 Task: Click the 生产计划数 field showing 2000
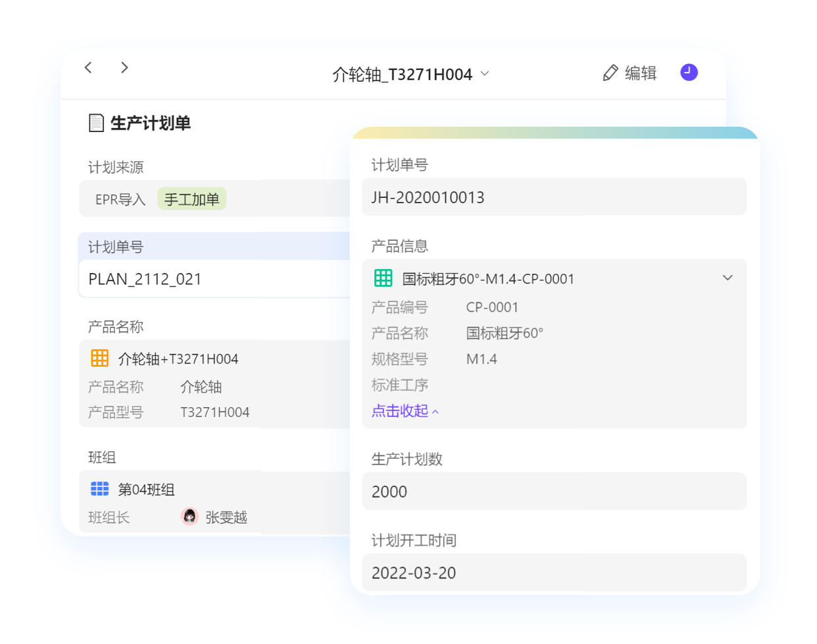pyautogui.click(x=554, y=492)
